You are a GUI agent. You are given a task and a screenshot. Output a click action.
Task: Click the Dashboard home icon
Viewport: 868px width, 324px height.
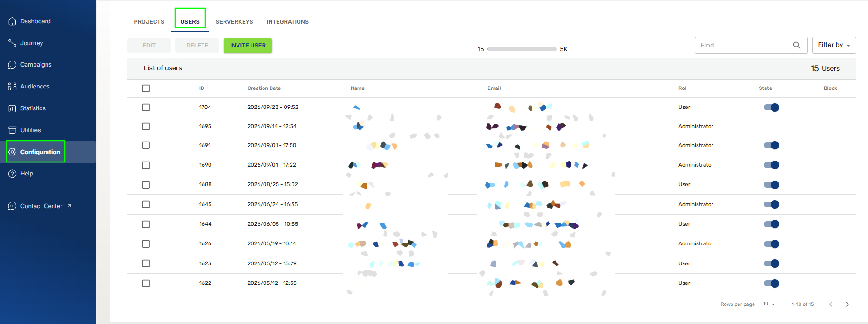(13, 21)
